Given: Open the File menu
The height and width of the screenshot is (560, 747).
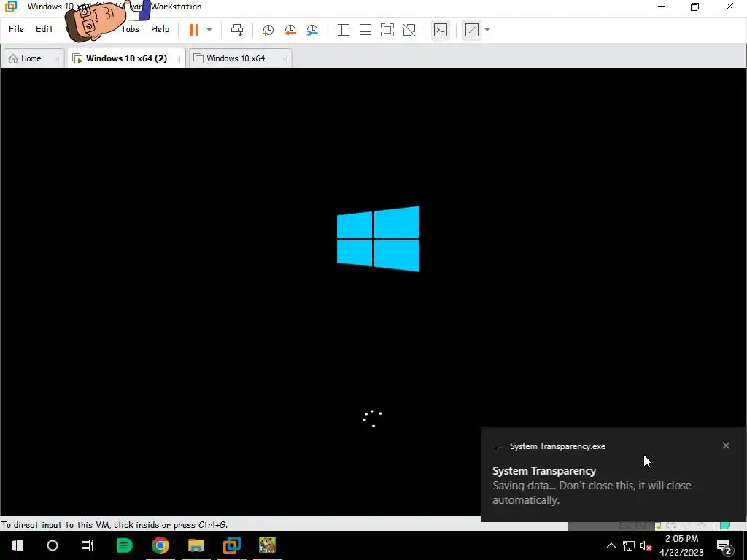Looking at the screenshot, I should [x=16, y=29].
